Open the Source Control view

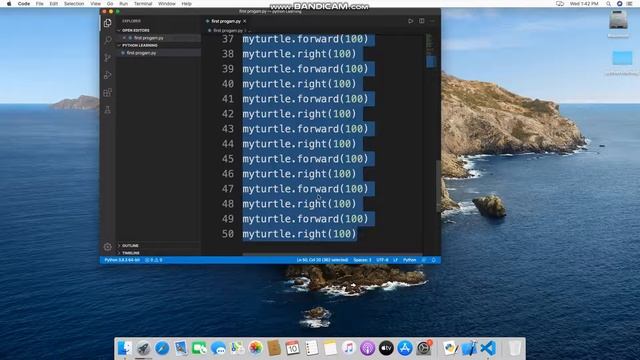point(107,58)
